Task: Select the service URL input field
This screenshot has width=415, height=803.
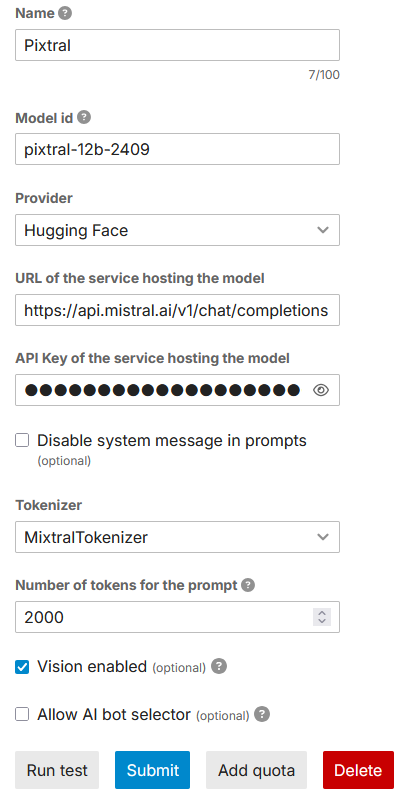Action: [x=177, y=310]
